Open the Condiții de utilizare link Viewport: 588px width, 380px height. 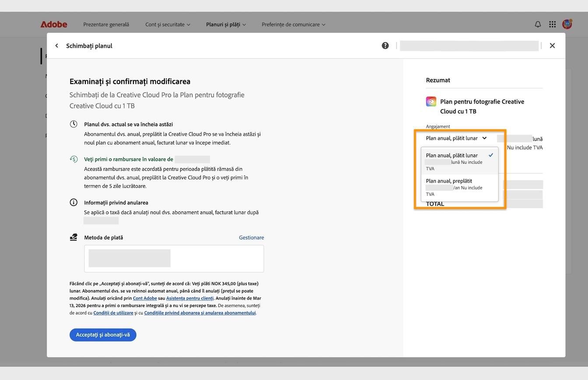tap(113, 313)
